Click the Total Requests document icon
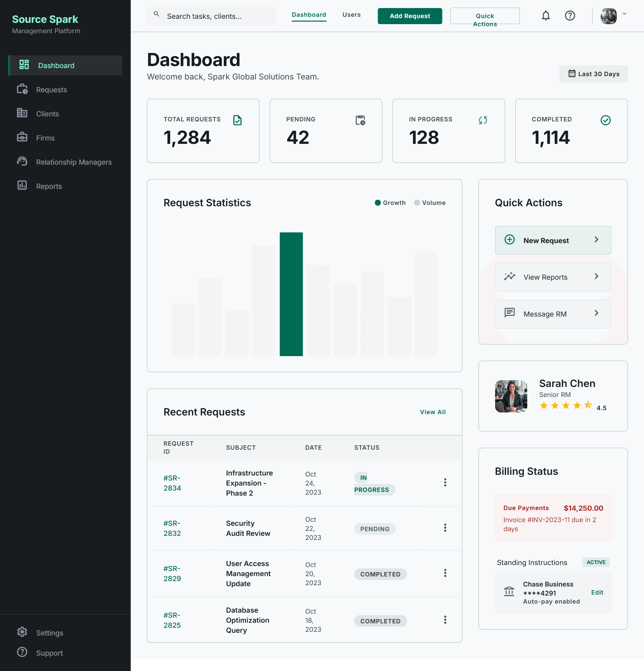Viewport: 644px width, 671px height. (x=237, y=120)
